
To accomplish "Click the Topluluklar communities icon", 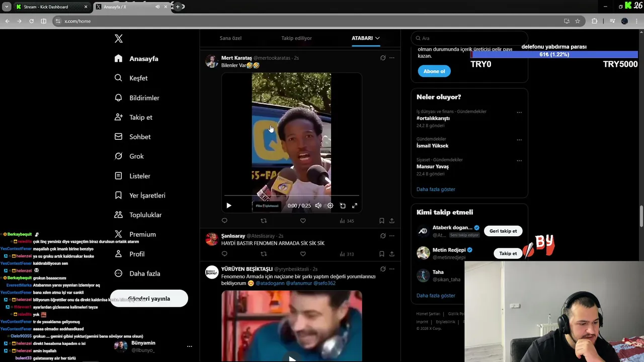I will 118,215.
